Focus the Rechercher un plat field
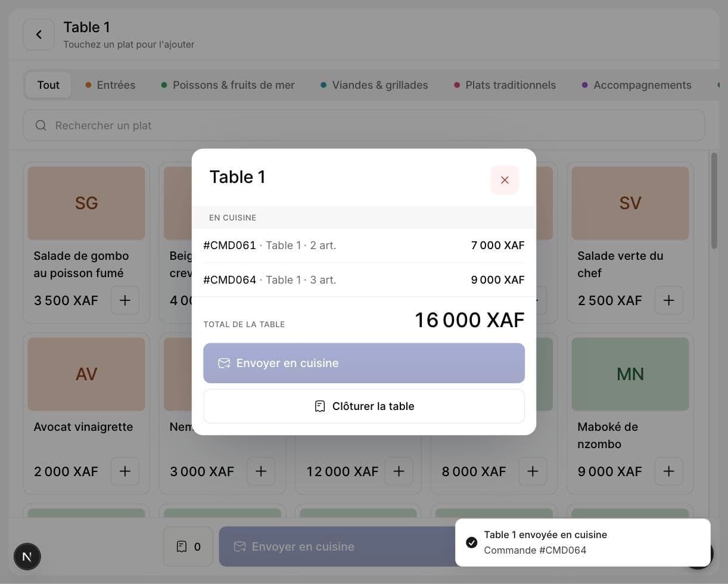This screenshot has width=728, height=584. pos(364,126)
